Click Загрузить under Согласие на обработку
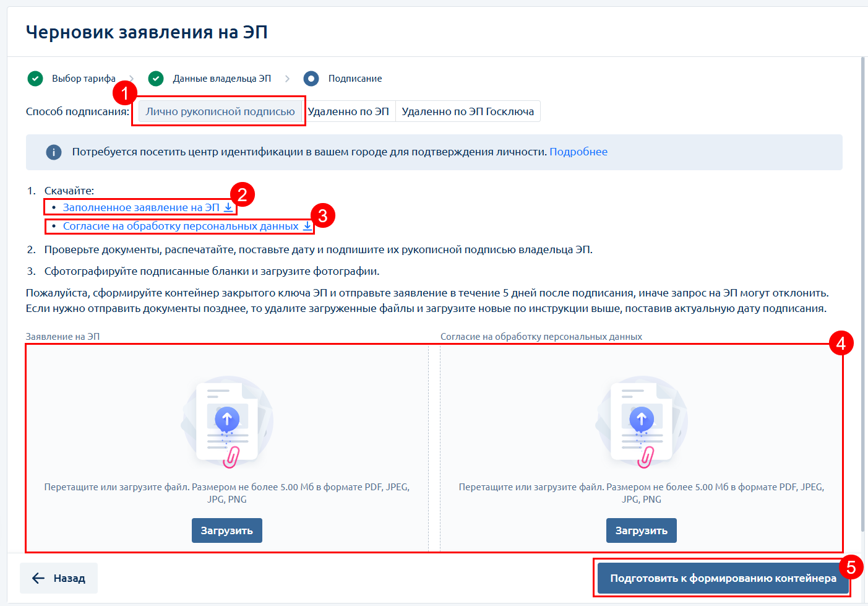Image resolution: width=868 pixels, height=606 pixels. [642, 530]
